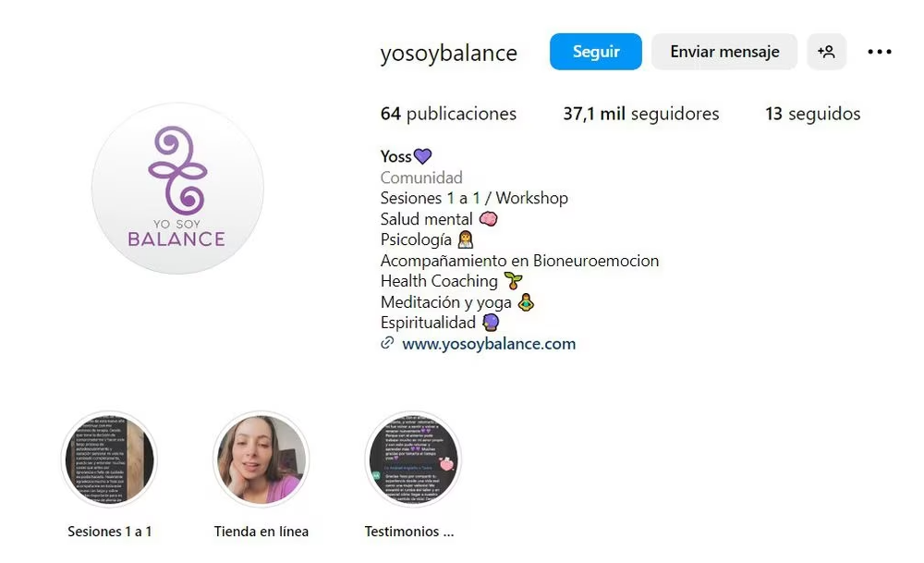The width and height of the screenshot is (924, 563).
Task: Click the yosoybalance username heading
Action: 448,53
